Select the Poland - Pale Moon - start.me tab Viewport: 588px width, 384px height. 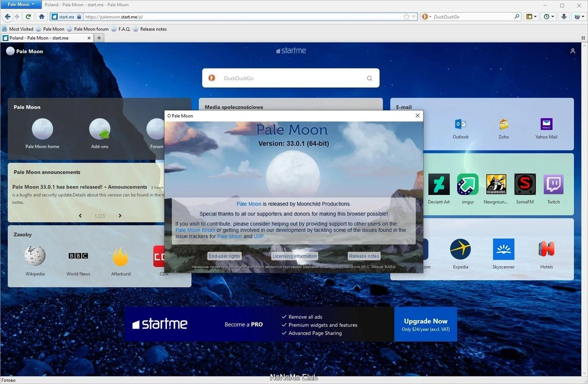pyautogui.click(x=47, y=38)
